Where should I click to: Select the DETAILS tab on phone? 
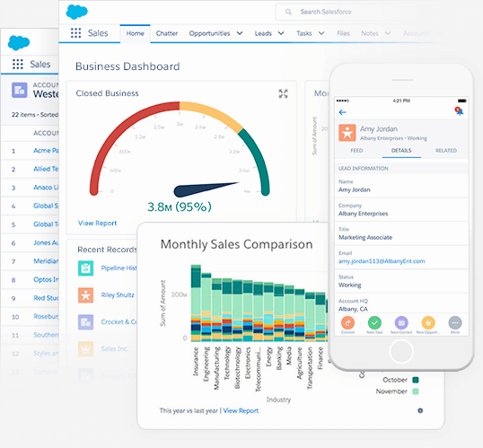401,150
